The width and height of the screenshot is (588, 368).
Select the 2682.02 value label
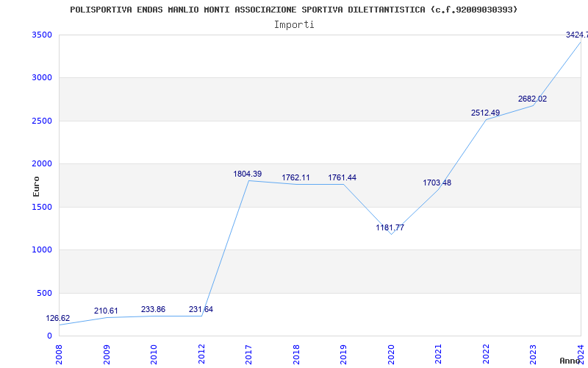point(532,99)
